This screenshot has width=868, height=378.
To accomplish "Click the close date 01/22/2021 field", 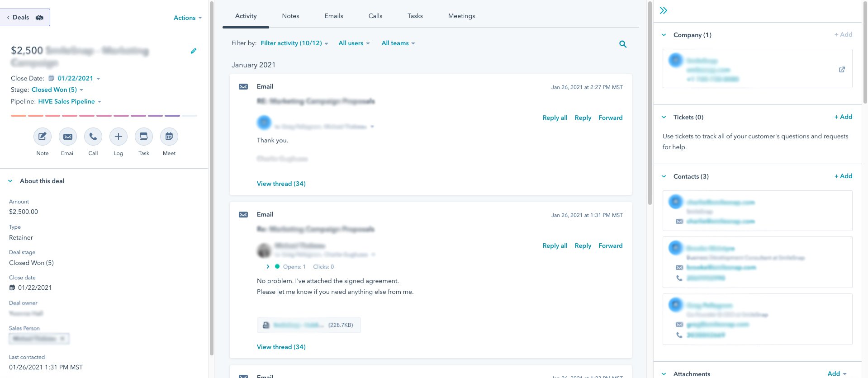I will tap(30, 288).
